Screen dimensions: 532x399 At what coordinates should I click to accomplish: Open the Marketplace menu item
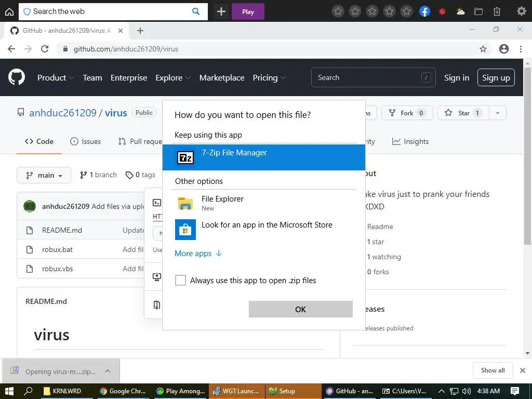point(221,78)
